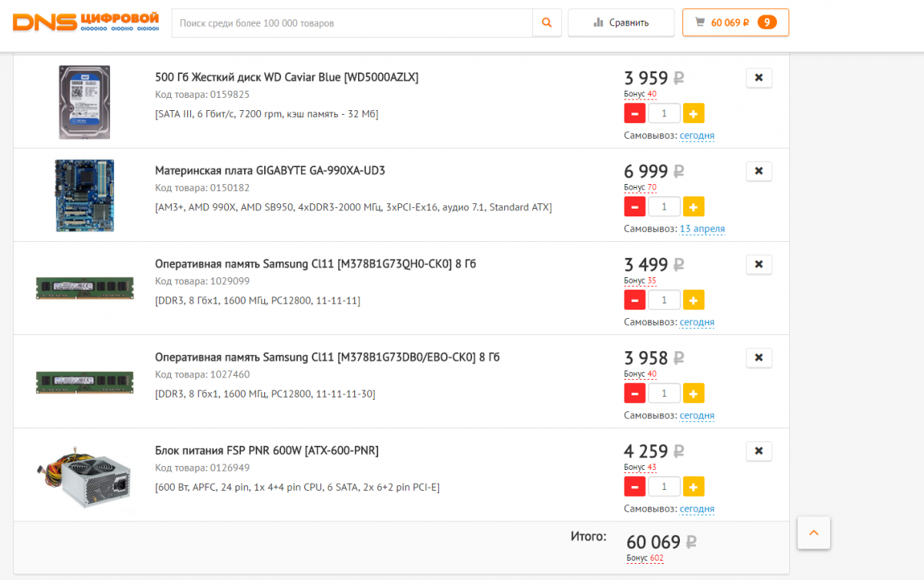
Task: Decrease quantity of WD Caviar Blue drive
Action: [634, 114]
